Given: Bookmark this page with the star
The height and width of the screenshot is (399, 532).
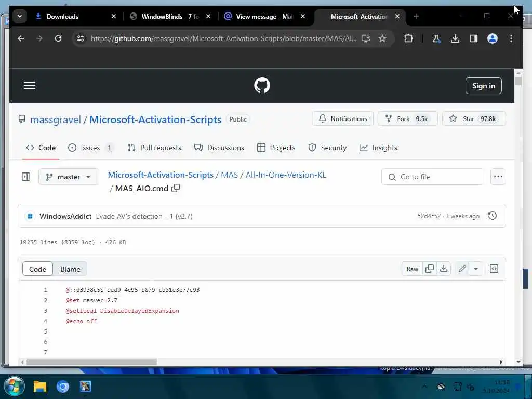Looking at the screenshot, I should click(x=382, y=38).
